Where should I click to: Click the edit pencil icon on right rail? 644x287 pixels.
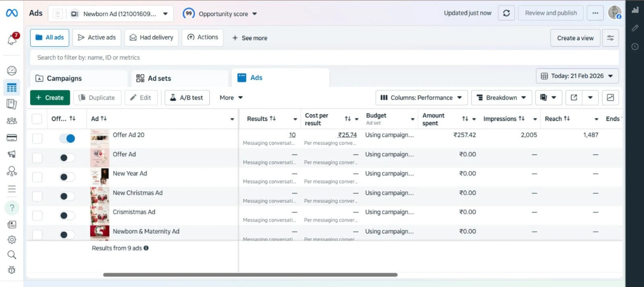635,28
